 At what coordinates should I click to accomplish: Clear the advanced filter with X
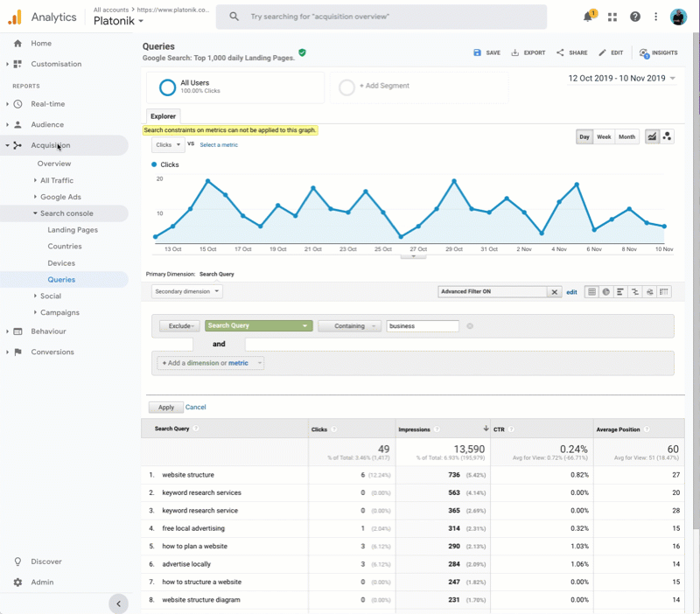coord(554,292)
